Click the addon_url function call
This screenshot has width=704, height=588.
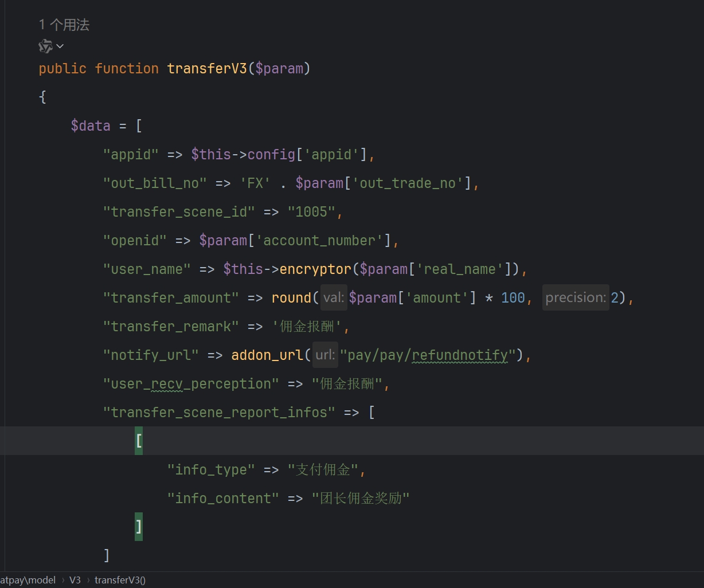click(x=267, y=355)
